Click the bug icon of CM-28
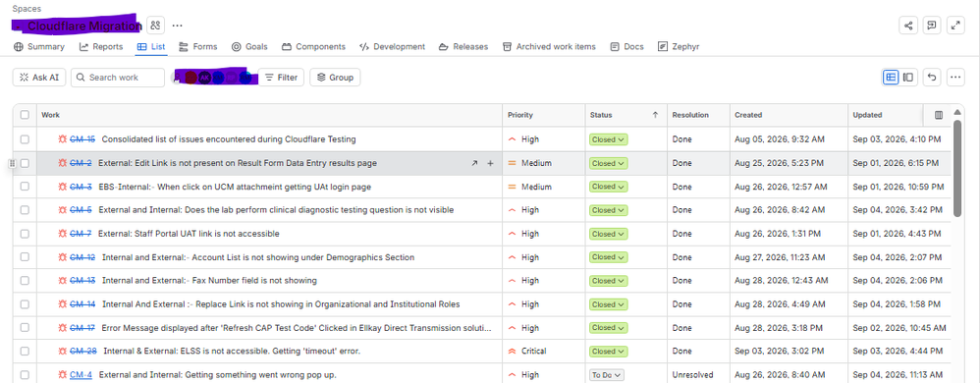980x383 pixels. 63,352
